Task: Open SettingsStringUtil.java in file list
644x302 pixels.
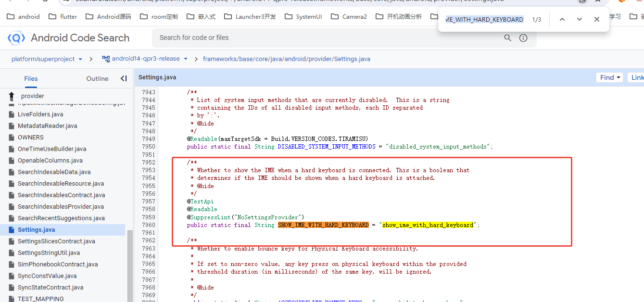Action: coord(49,253)
